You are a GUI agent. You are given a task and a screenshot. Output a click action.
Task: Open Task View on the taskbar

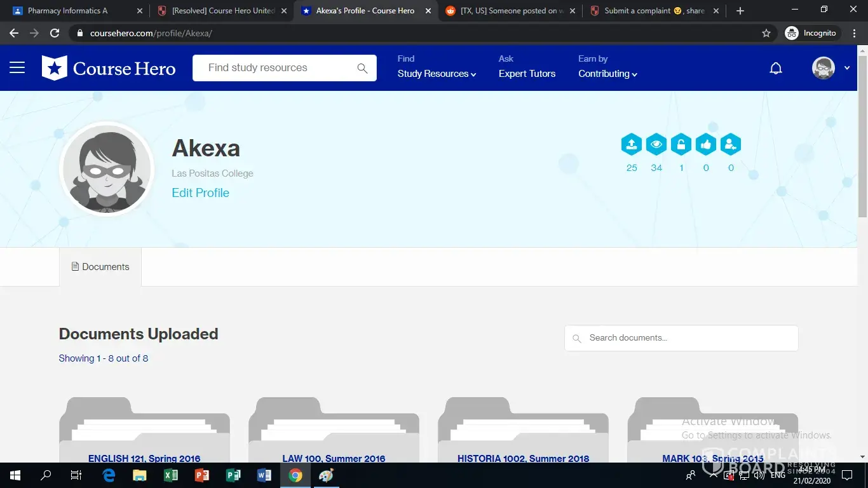(76, 475)
